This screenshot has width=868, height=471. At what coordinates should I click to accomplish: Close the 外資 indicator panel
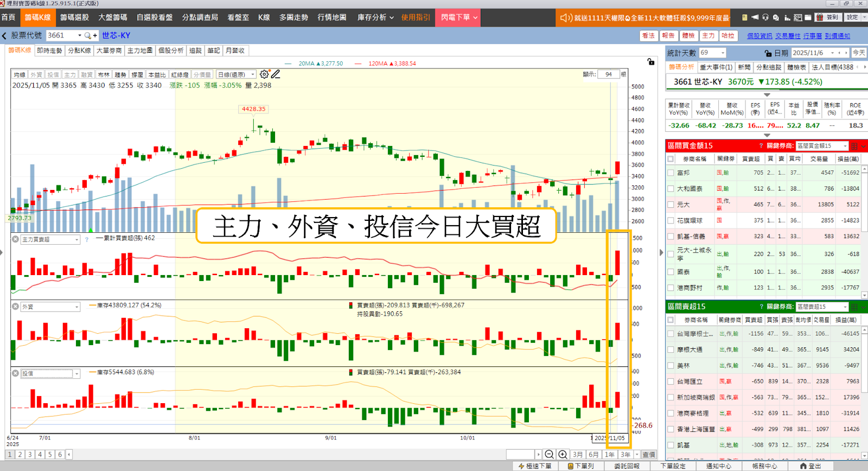tap(15, 307)
